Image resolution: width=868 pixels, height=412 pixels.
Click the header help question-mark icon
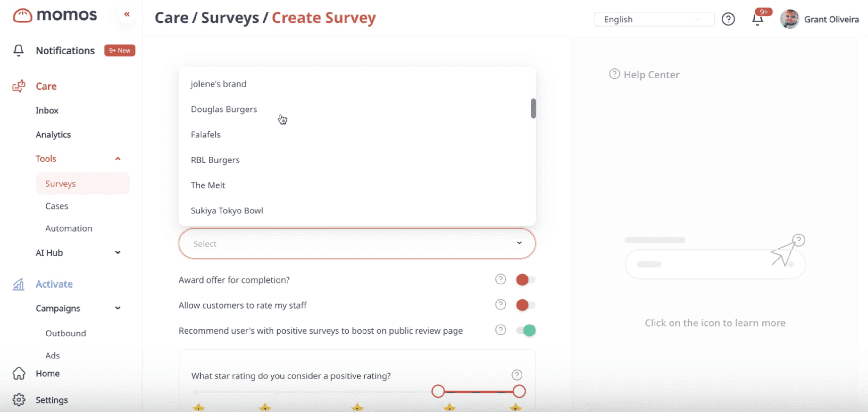click(728, 19)
